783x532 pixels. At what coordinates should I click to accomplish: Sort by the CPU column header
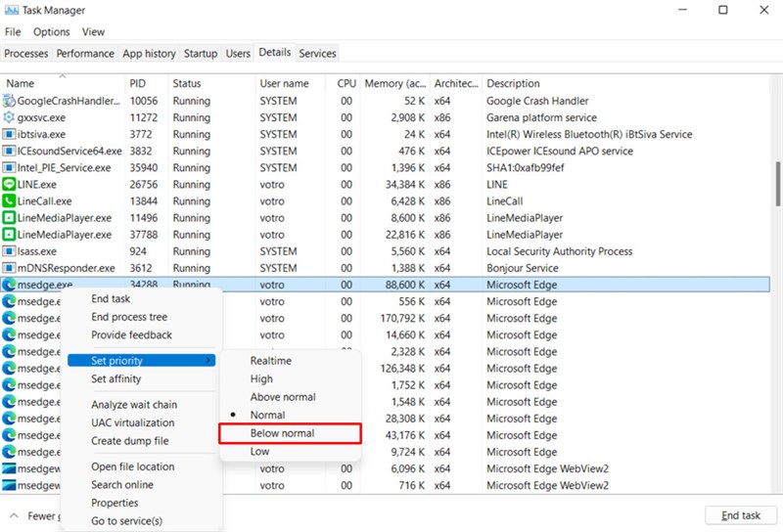click(x=343, y=83)
